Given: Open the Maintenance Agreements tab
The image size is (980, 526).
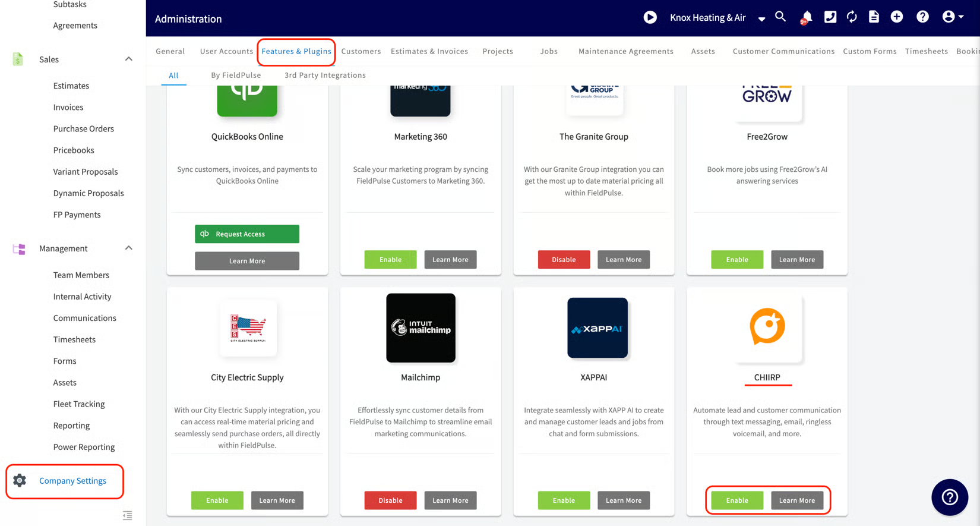Looking at the screenshot, I should pos(626,51).
